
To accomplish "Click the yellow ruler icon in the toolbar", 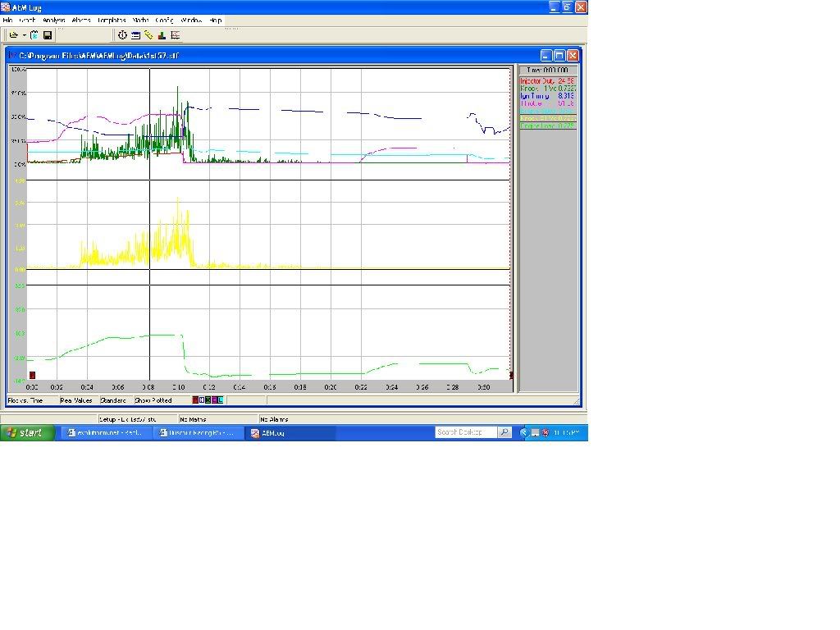I will (x=148, y=35).
